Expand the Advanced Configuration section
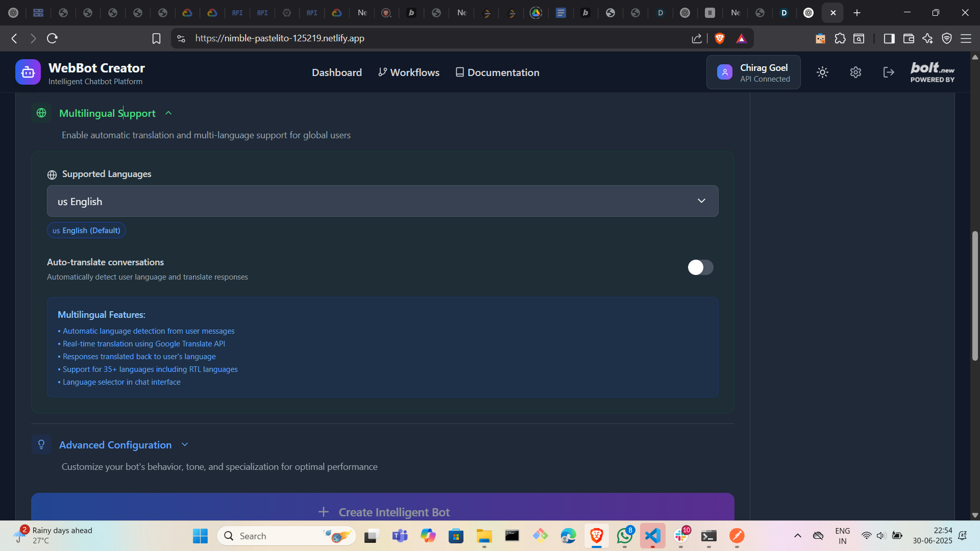The height and width of the screenshot is (551, 980). (x=185, y=445)
